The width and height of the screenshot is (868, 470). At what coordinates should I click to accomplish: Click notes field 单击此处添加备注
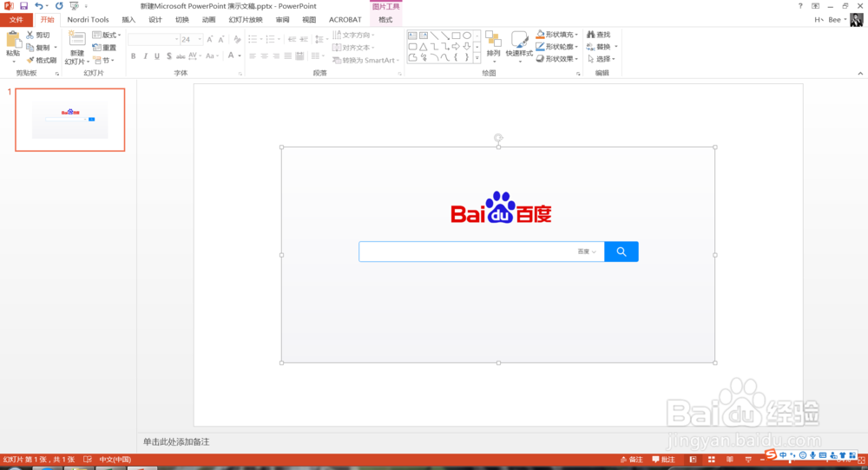(176, 441)
